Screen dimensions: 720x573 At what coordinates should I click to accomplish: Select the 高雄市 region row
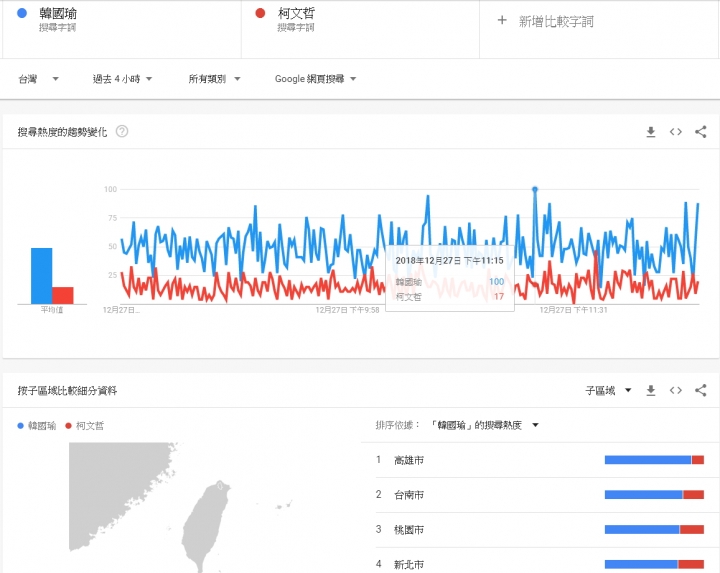click(540, 460)
